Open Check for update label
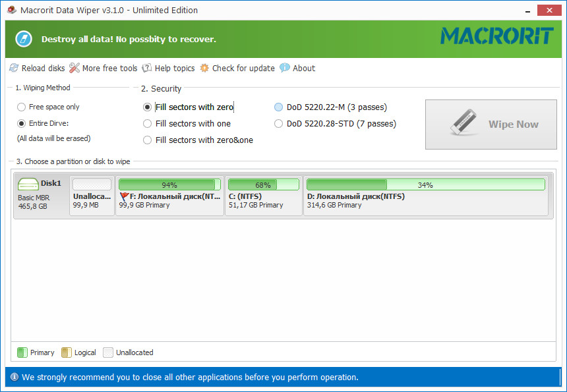This screenshot has height=392, width=567. pyautogui.click(x=243, y=69)
